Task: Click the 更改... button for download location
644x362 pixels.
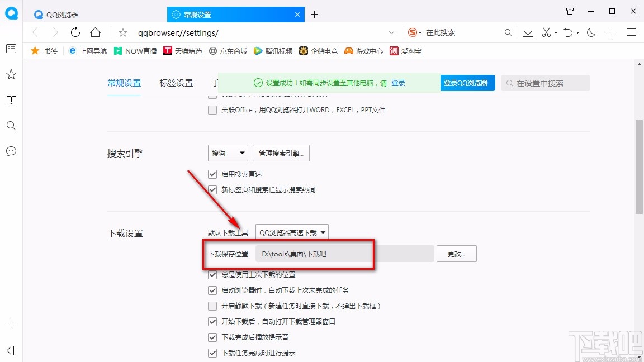Action: click(456, 253)
